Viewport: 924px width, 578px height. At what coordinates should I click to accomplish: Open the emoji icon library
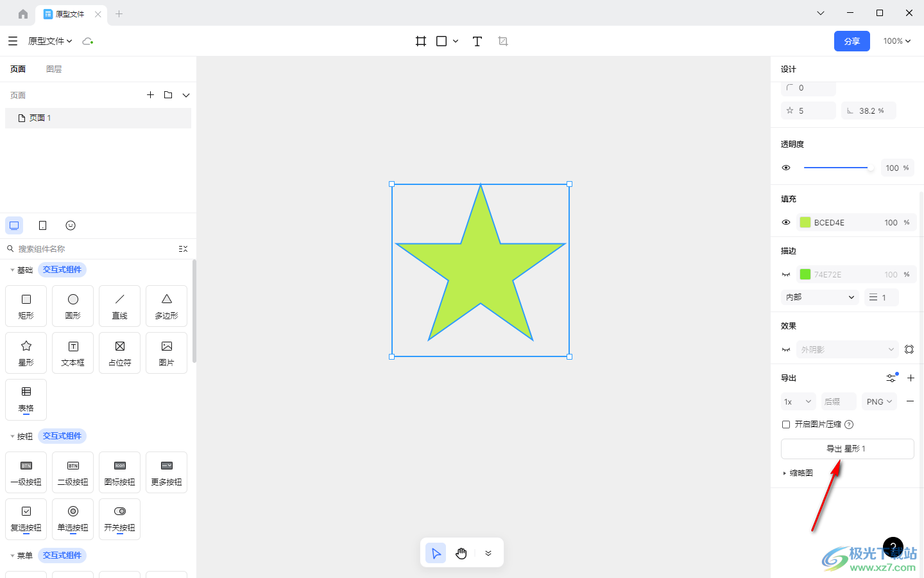click(x=71, y=225)
